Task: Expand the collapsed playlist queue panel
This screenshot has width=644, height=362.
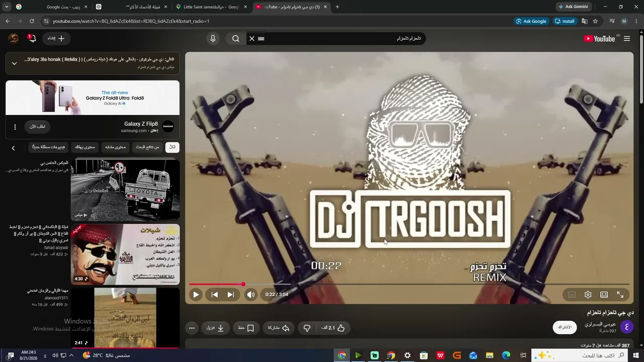Action: pyautogui.click(x=14, y=63)
